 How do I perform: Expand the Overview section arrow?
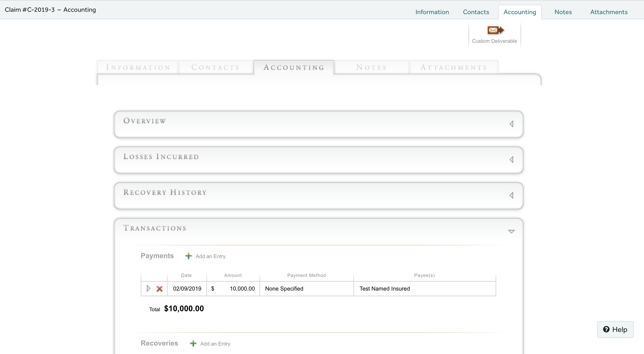pyautogui.click(x=511, y=124)
